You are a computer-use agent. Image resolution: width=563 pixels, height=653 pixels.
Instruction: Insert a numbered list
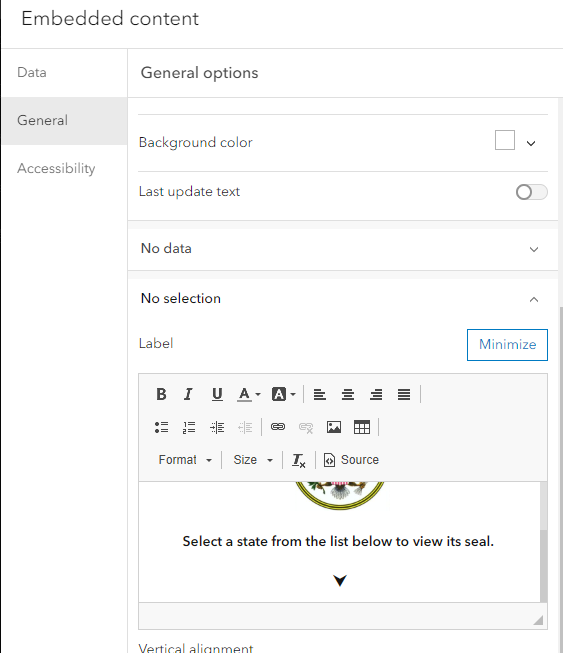[189, 427]
